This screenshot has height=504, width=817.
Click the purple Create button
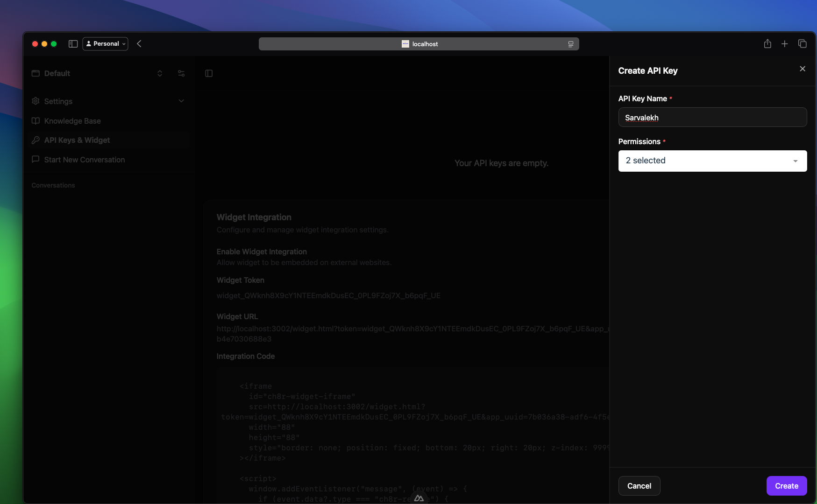click(787, 486)
